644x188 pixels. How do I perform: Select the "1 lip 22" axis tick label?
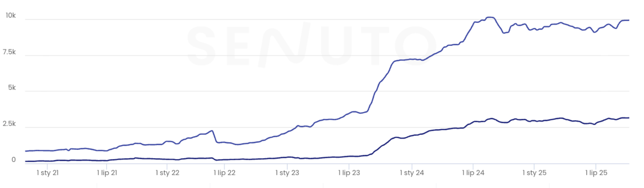[x=224, y=173]
